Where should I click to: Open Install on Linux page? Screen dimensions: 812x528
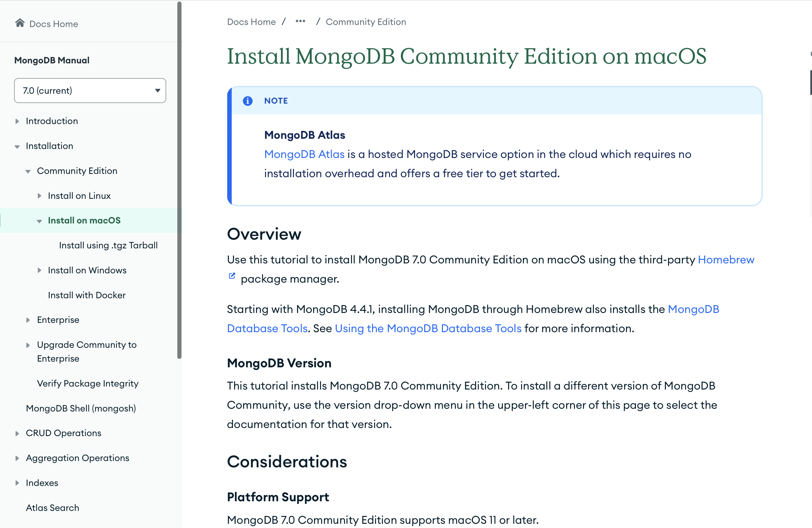(x=80, y=196)
